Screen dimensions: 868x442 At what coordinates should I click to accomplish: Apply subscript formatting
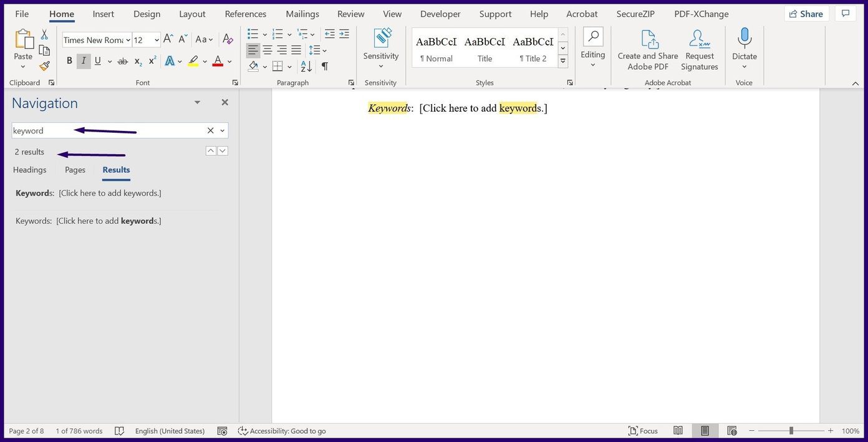138,61
